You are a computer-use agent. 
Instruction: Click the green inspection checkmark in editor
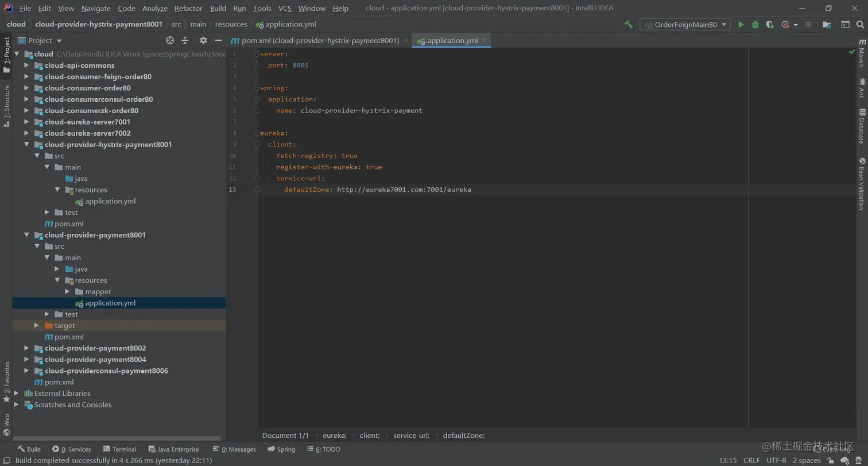[852, 52]
